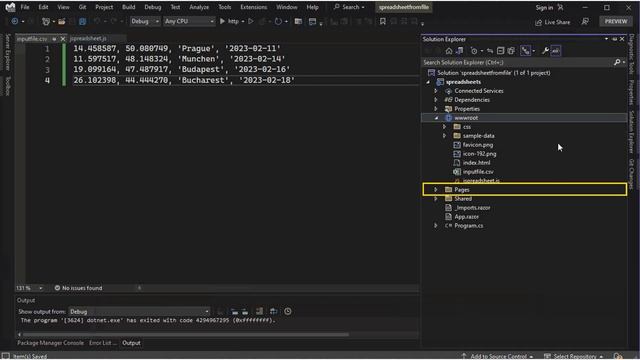The image size is (640, 360).
Task: Click the clock timestamp icon in Output panel
Action: coord(288,311)
